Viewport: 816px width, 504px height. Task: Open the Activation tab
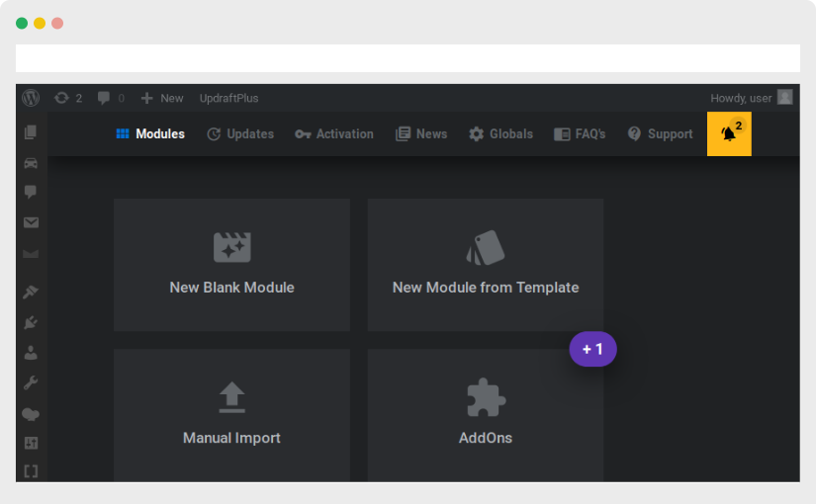[334, 133]
